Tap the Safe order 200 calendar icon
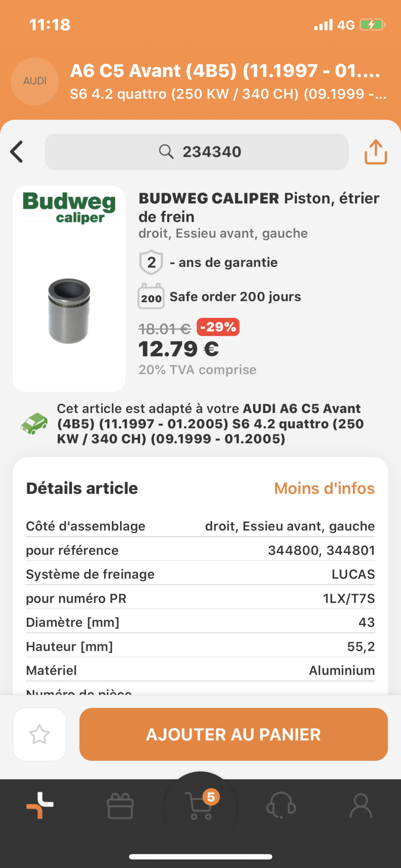Screen dimensions: 401x868 pyautogui.click(x=151, y=297)
